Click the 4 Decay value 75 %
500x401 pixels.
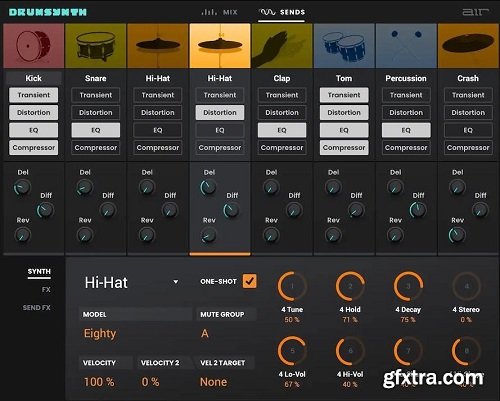(x=408, y=320)
